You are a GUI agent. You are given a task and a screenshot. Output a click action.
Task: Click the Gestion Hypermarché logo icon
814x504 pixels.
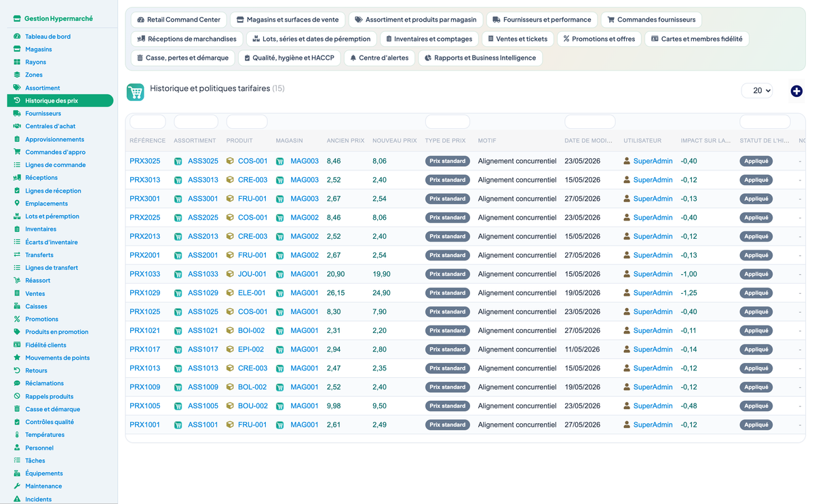click(x=17, y=19)
